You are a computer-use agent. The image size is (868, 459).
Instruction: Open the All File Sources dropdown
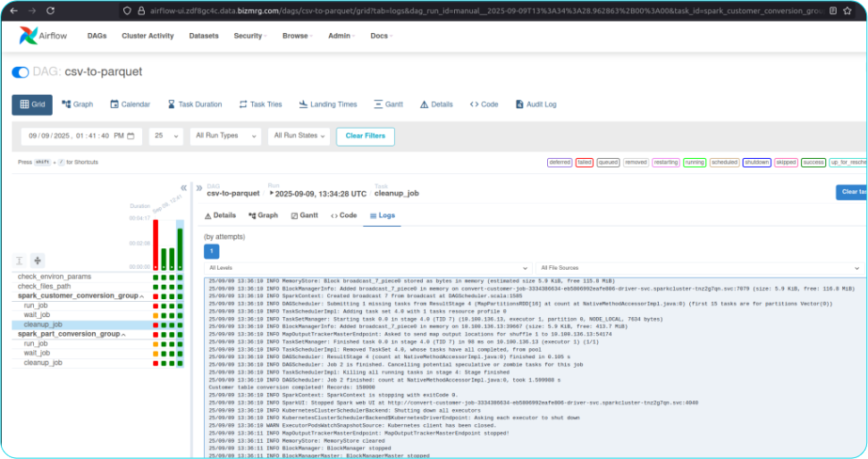(x=700, y=268)
